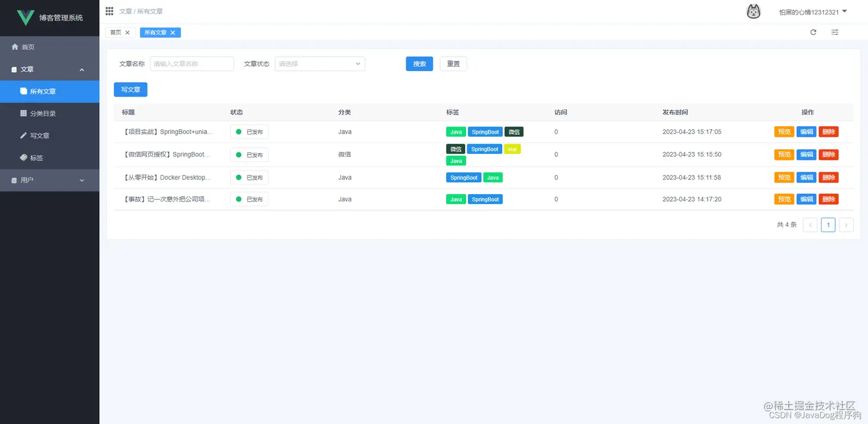
Task: Click the 搜索 button
Action: click(x=420, y=64)
